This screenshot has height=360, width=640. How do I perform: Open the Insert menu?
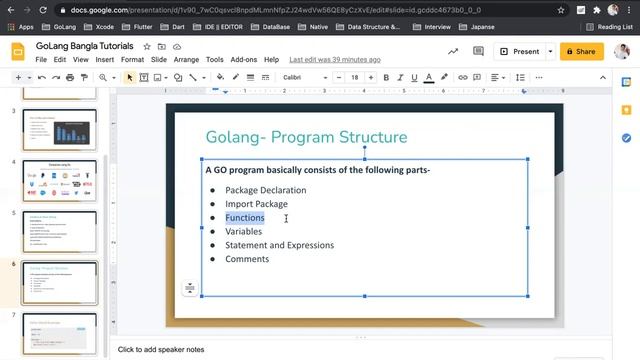point(104,60)
